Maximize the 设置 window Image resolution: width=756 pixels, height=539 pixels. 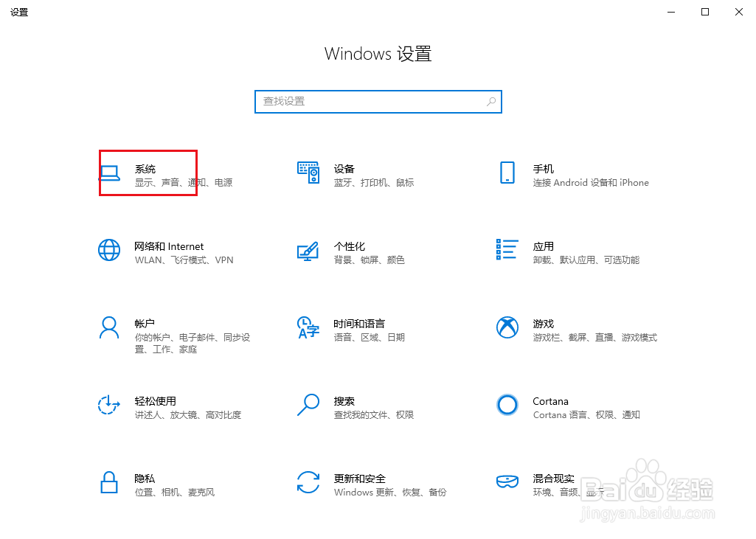click(x=705, y=12)
